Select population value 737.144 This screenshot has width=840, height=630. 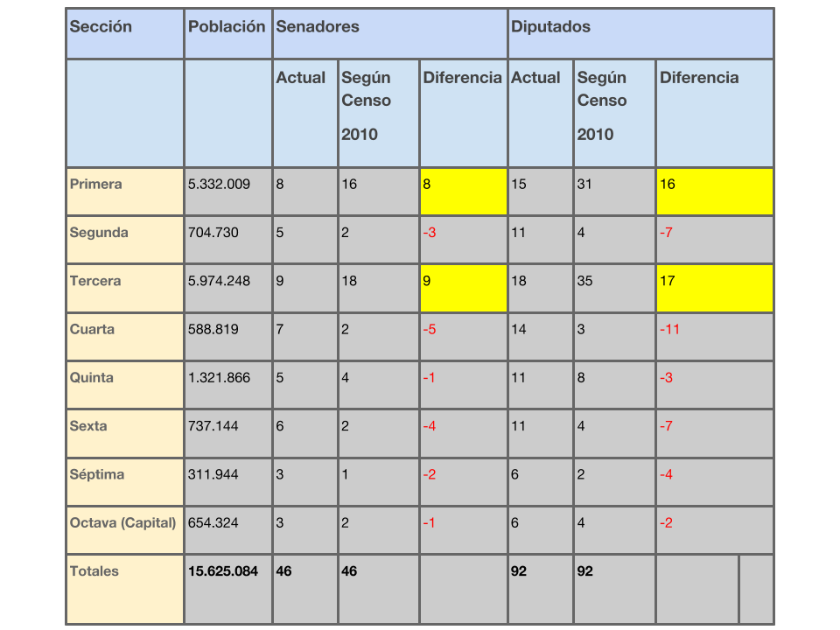click(x=213, y=426)
